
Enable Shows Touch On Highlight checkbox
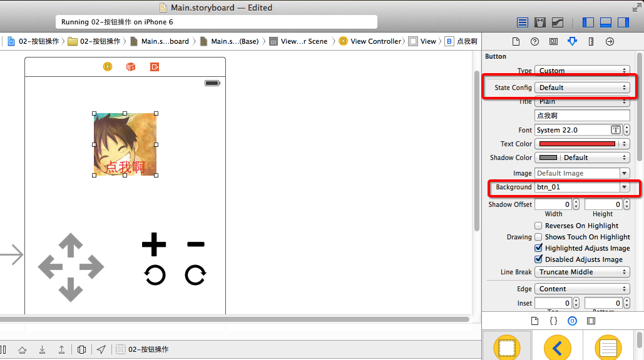(x=538, y=237)
